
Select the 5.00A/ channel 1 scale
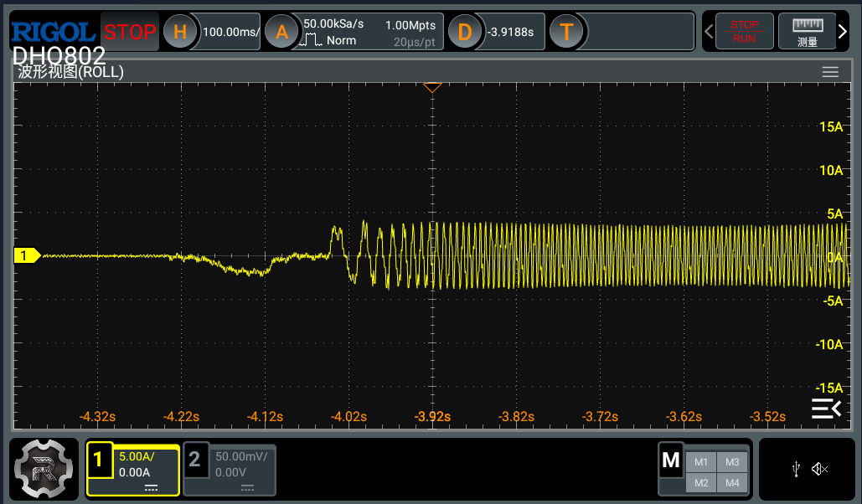137,456
